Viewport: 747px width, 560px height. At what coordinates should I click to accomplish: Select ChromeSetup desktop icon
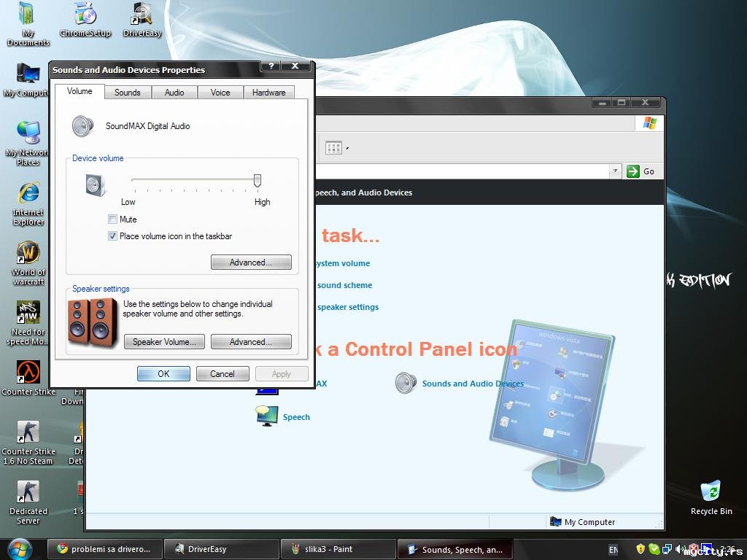click(x=85, y=20)
